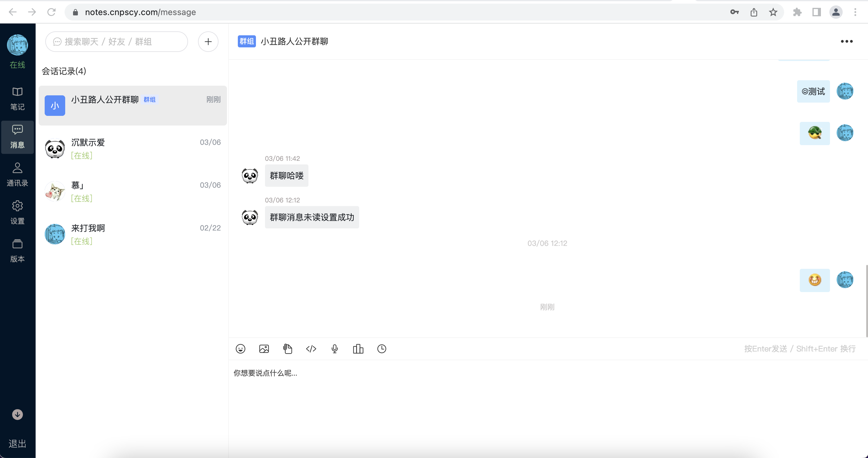
Task: Click the 会话记录(4) heading
Action: pyautogui.click(x=64, y=71)
